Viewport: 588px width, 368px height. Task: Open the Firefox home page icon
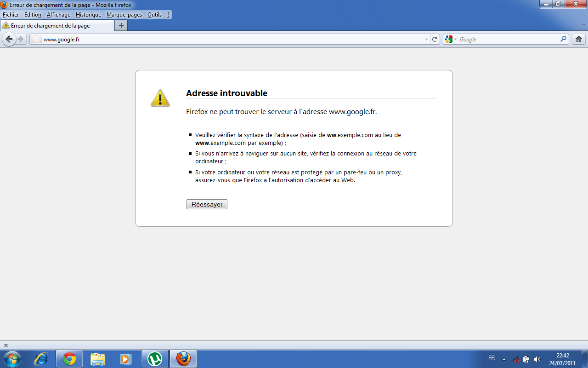coord(579,39)
